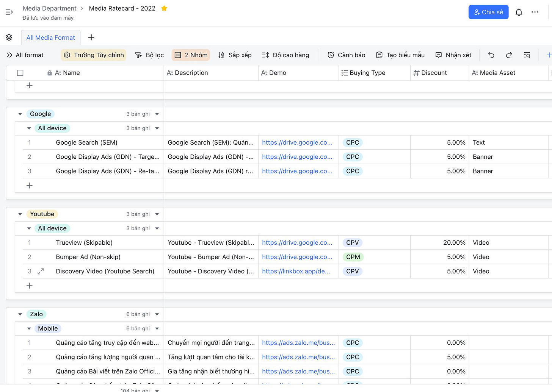The height and width of the screenshot is (392, 552).
Task: Click CPM tag in Bumper Ad row
Action: point(353,257)
